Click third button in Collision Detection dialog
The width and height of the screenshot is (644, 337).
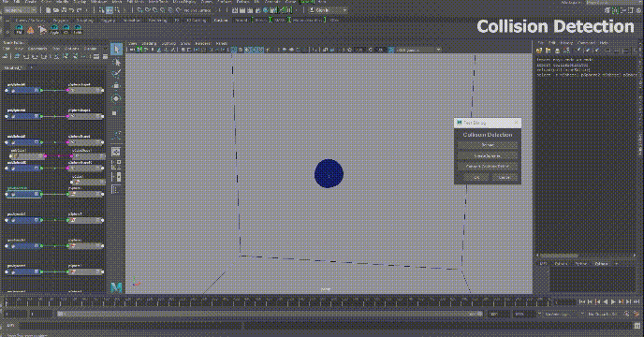488,167
